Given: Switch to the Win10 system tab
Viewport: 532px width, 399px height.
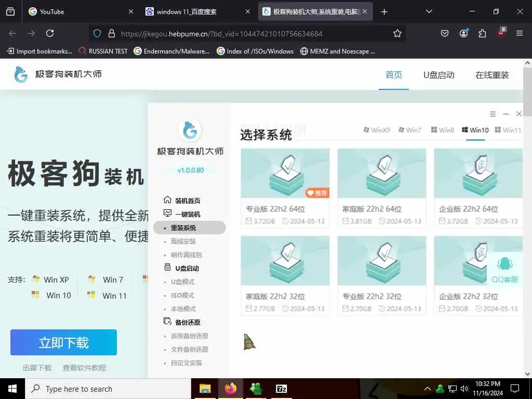Looking at the screenshot, I should point(475,130).
